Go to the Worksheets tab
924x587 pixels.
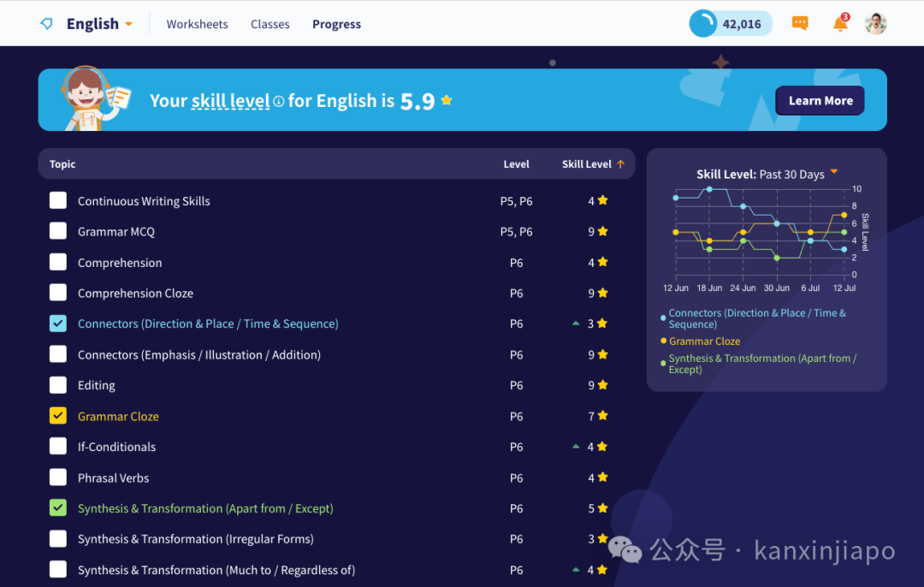click(x=197, y=24)
